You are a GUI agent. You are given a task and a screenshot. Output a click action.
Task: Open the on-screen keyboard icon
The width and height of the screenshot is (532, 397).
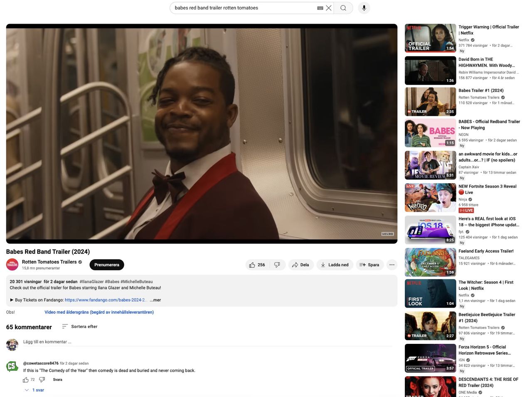(320, 8)
